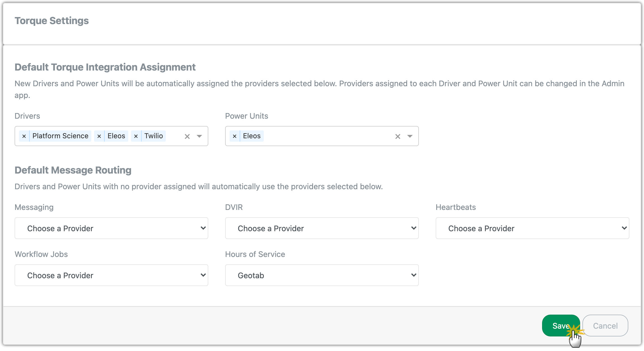Remove the Eleos tag from Power Units

click(x=235, y=136)
